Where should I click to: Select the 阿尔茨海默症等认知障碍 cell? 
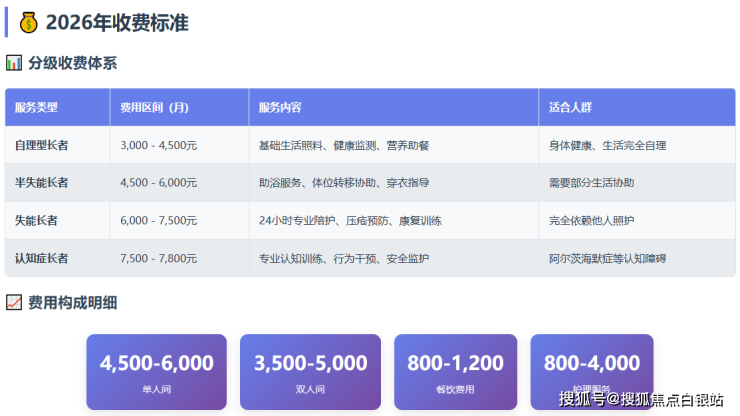coord(607,259)
